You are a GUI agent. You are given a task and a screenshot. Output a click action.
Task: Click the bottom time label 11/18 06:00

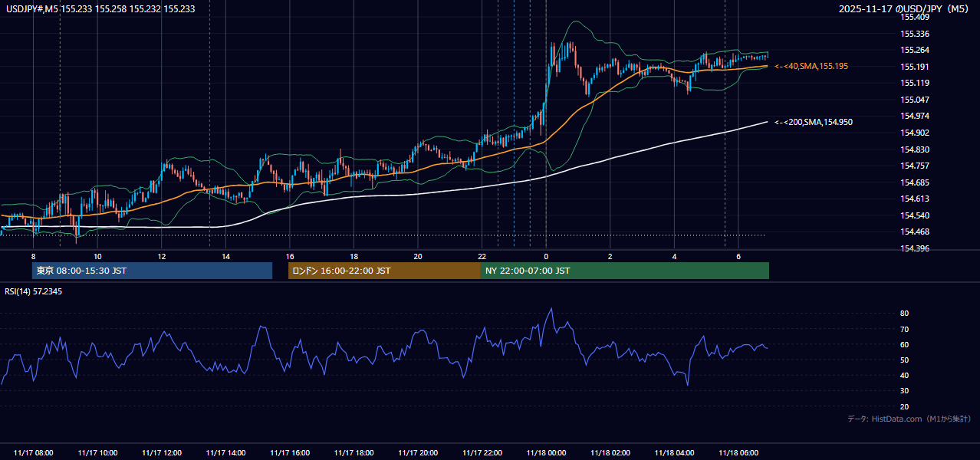click(738, 453)
